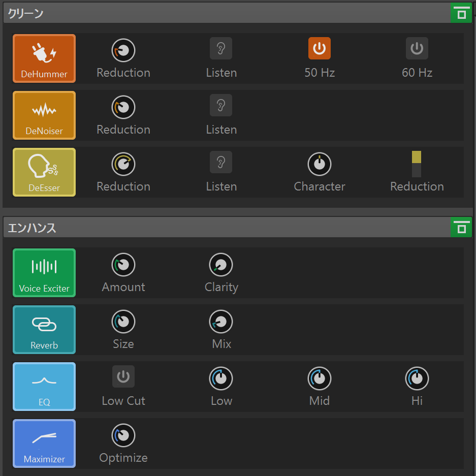Click the DeEsser Listen ear button
Image resolution: width=476 pixels, height=476 pixels.
[x=221, y=162]
